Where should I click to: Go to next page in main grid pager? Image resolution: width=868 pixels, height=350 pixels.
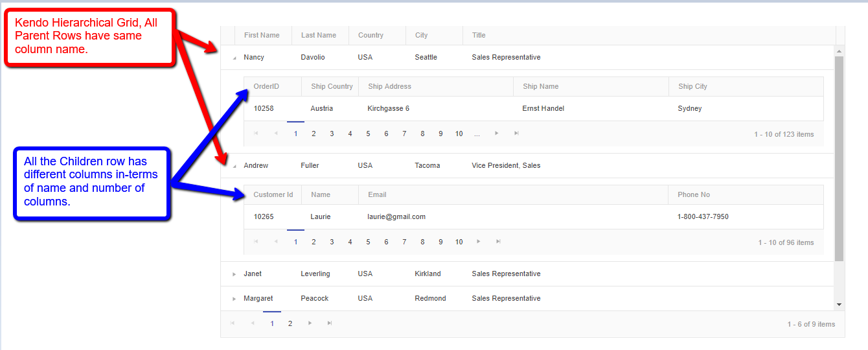[x=310, y=323]
